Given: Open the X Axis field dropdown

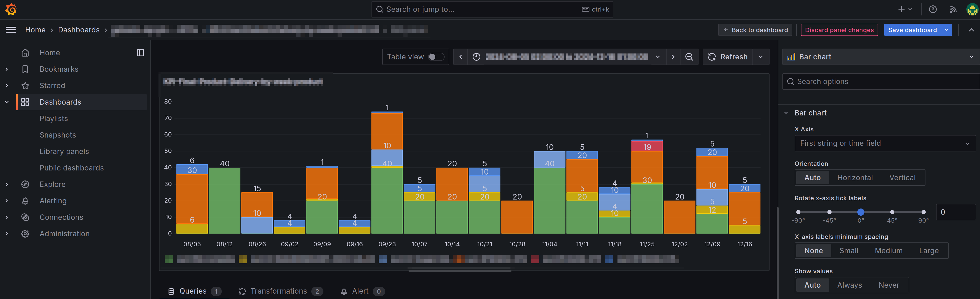Looking at the screenshot, I should point(885,143).
